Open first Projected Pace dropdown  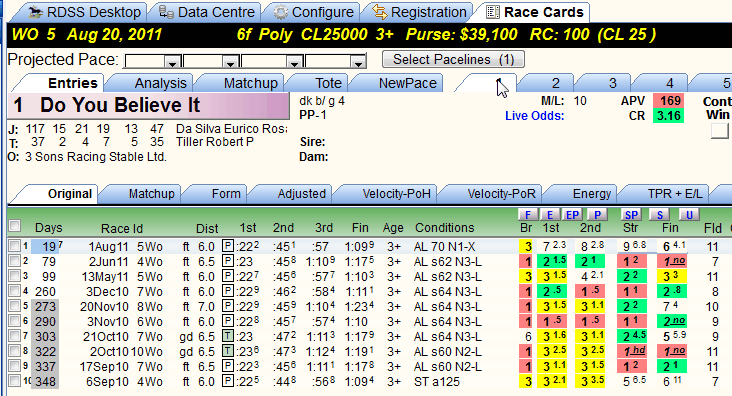[x=173, y=62]
